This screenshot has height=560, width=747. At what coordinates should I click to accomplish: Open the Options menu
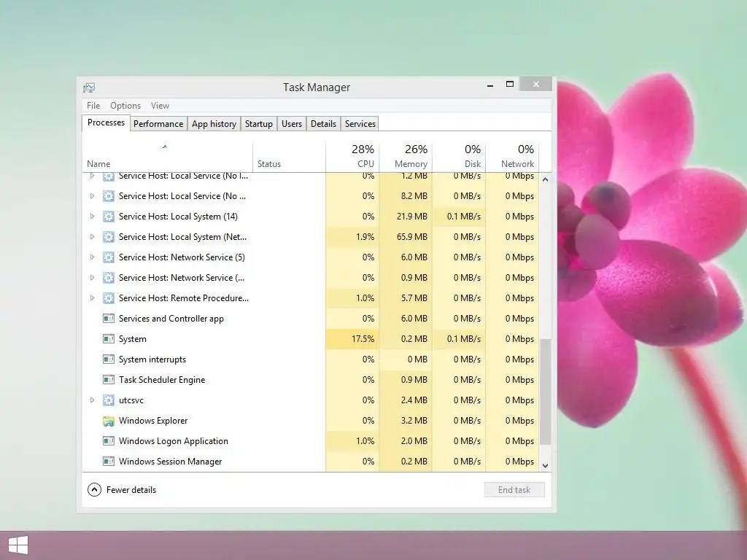click(125, 106)
